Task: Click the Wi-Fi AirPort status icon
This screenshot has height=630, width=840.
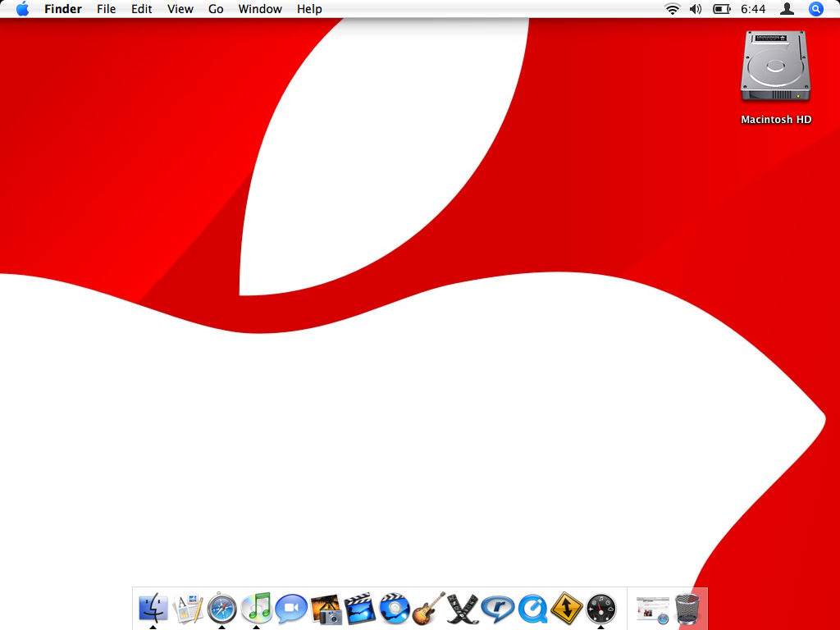Action: [673, 9]
